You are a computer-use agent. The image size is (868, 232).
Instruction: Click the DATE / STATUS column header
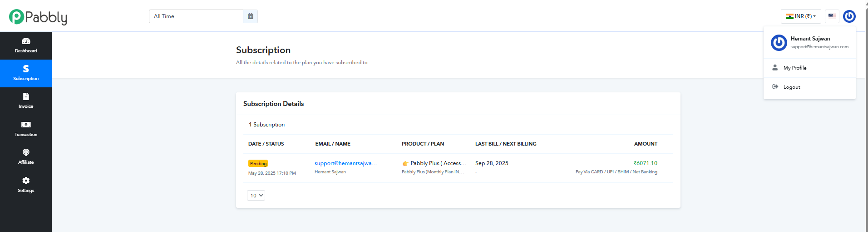point(266,144)
